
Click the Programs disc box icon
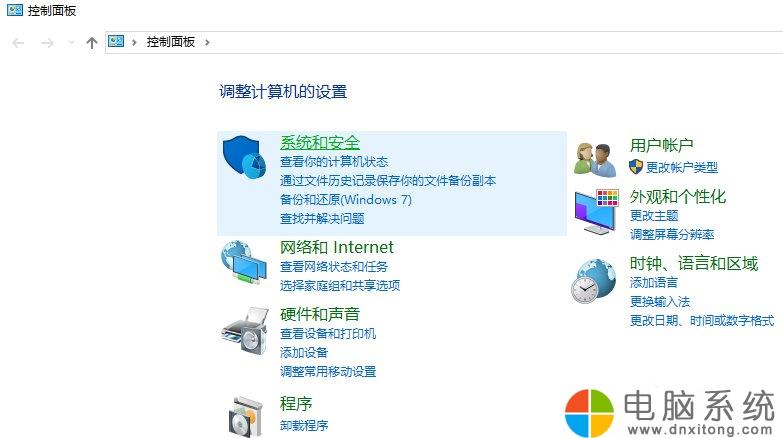pos(246,417)
